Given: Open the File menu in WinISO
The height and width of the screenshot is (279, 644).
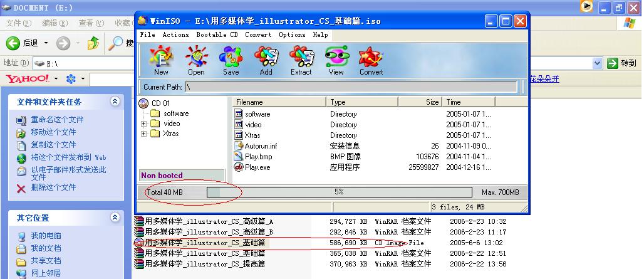Looking at the screenshot, I should click(x=147, y=35).
